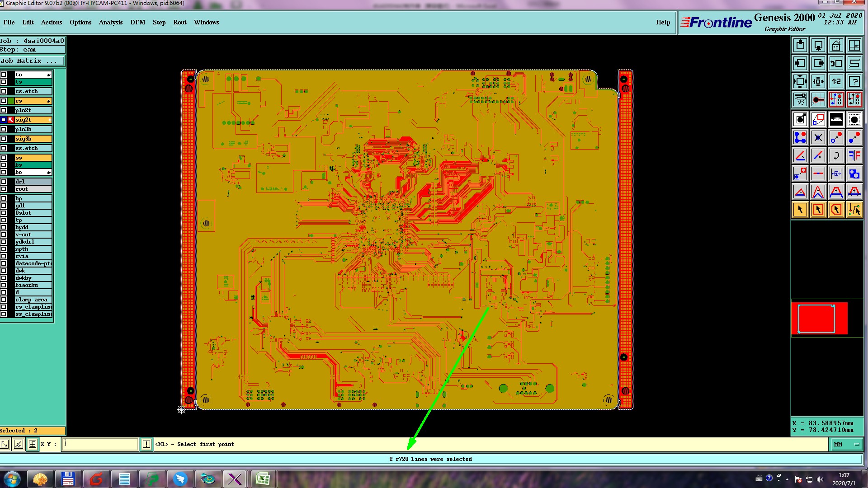
Task: Click the delete feature X tool
Action: (818, 138)
